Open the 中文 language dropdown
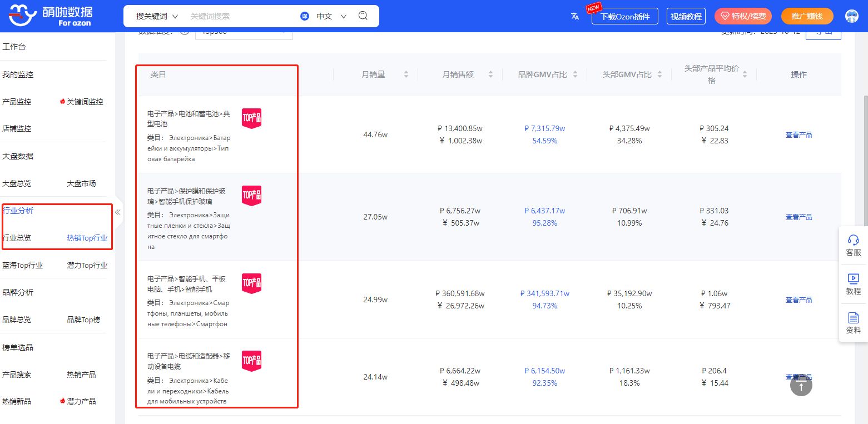 [x=331, y=16]
